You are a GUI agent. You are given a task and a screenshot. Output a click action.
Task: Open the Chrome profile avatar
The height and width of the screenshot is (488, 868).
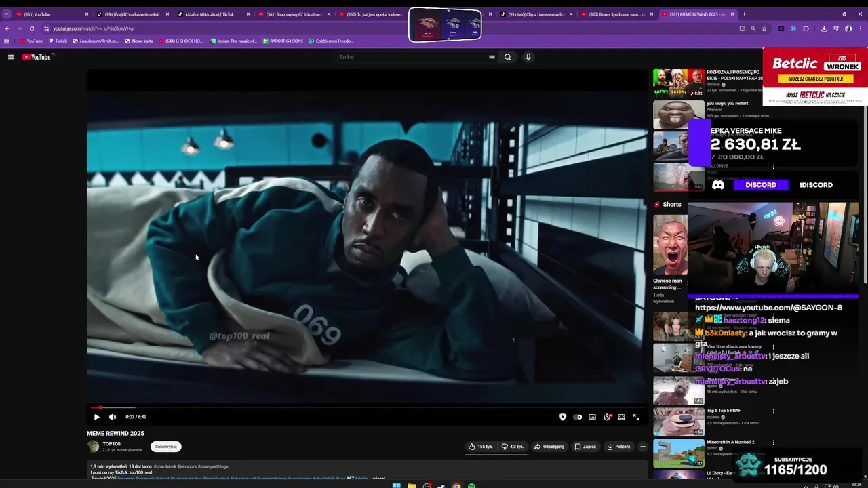(x=848, y=28)
